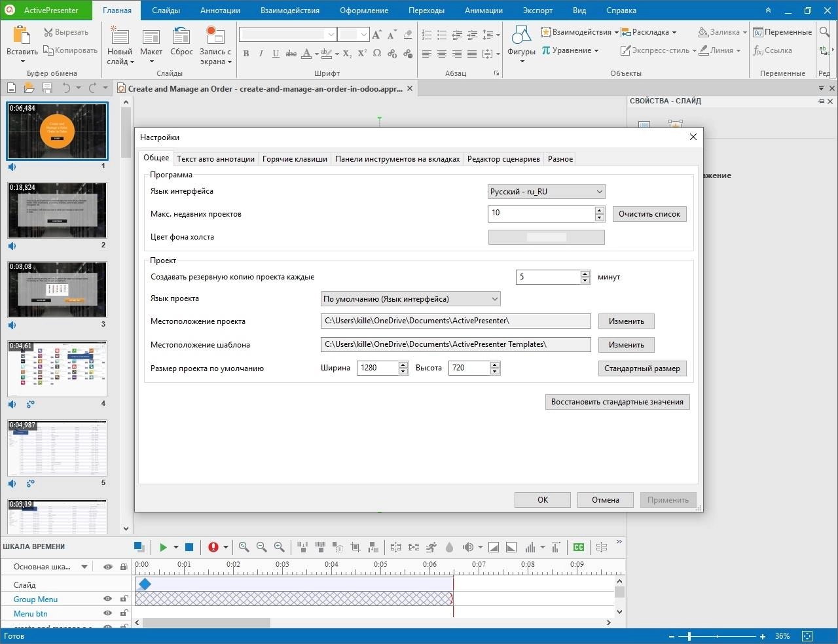Click the slide properties icon in Свойства panel

coord(644,124)
